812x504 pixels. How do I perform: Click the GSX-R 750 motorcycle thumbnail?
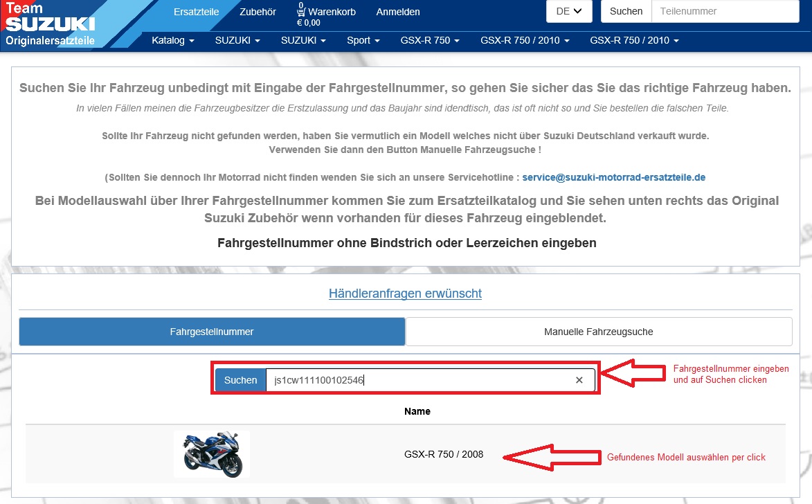pyautogui.click(x=212, y=454)
